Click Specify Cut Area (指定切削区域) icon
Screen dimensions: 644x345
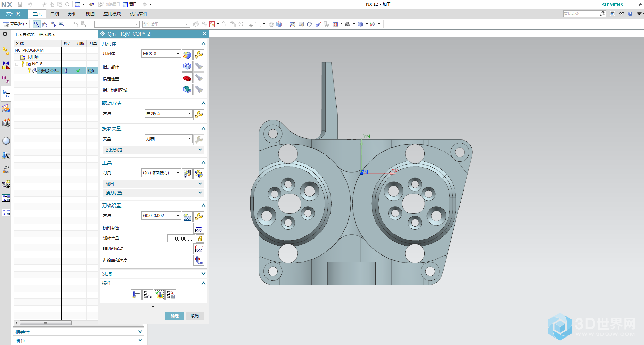pyautogui.click(x=187, y=89)
